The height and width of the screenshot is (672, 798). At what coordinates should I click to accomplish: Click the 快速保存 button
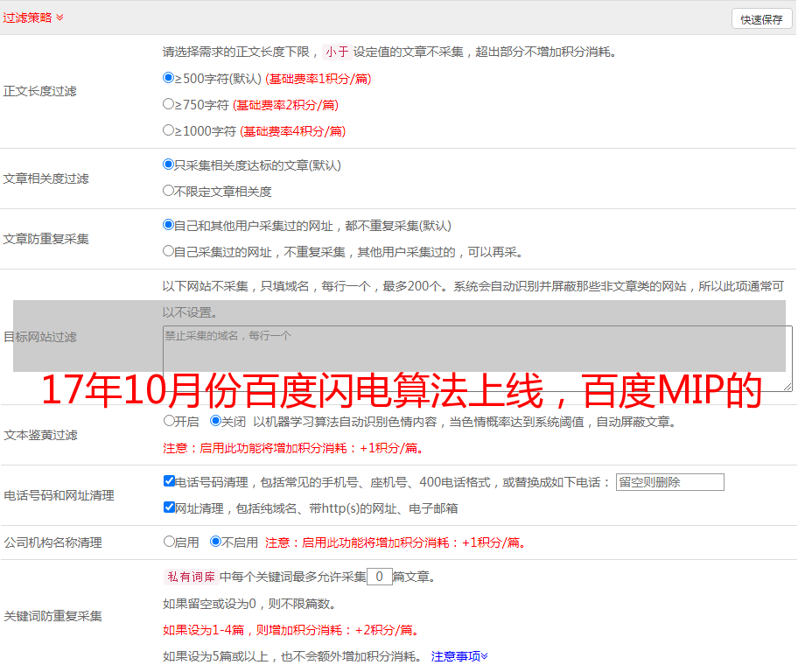[x=761, y=19]
